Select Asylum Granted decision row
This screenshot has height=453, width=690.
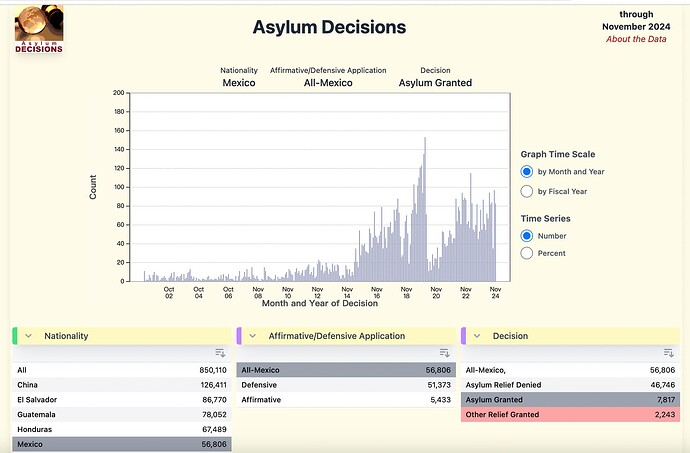[x=570, y=400]
